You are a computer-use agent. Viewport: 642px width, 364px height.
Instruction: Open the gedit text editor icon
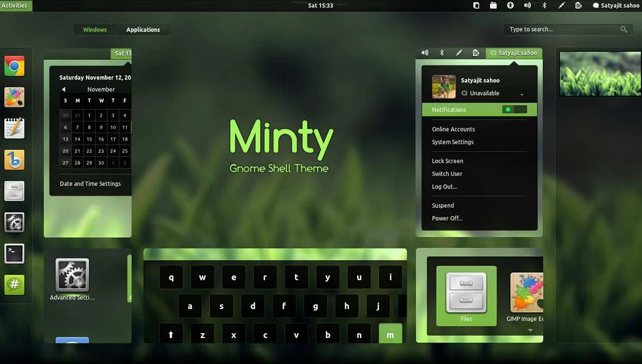(x=14, y=128)
